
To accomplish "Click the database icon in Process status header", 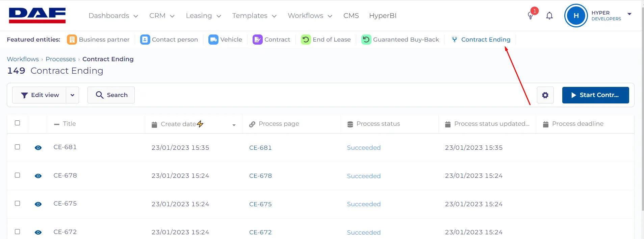I will pyautogui.click(x=350, y=124).
